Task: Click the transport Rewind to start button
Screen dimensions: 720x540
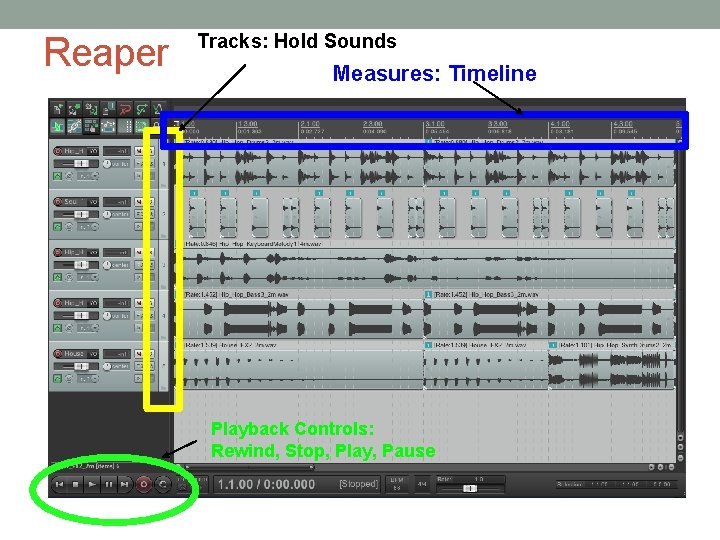Action: [59, 484]
